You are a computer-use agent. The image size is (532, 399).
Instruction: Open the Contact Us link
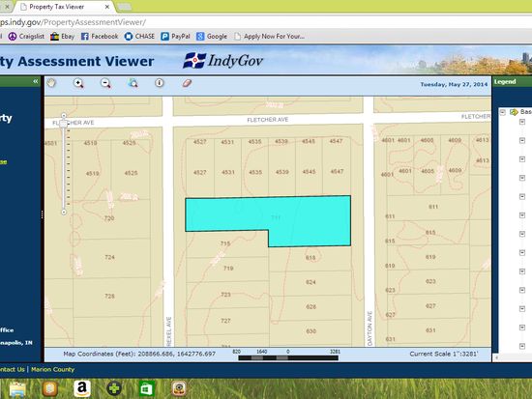tap(12, 369)
